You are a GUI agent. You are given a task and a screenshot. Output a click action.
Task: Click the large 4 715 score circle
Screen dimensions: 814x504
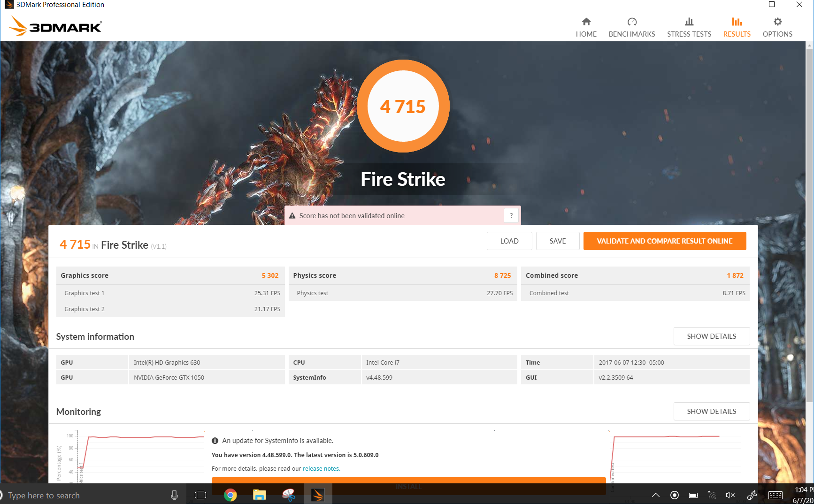point(403,107)
